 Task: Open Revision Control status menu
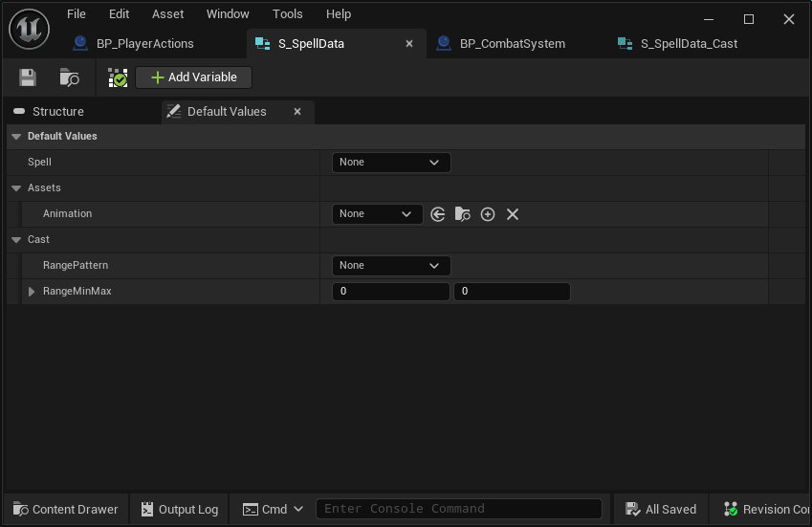(x=765, y=510)
